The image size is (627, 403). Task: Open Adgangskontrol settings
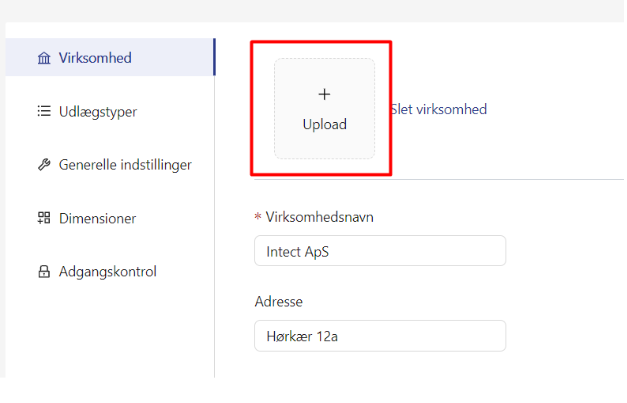[x=110, y=271]
